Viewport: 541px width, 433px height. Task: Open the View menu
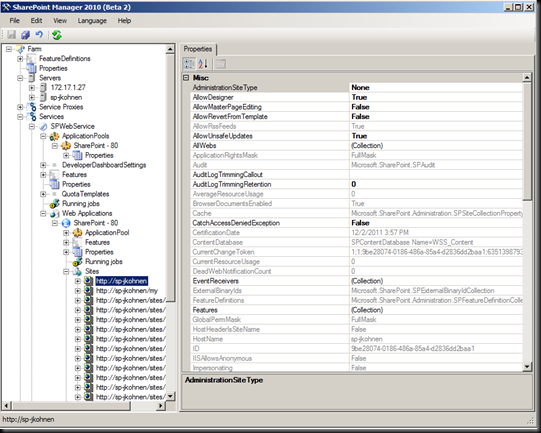[60, 21]
